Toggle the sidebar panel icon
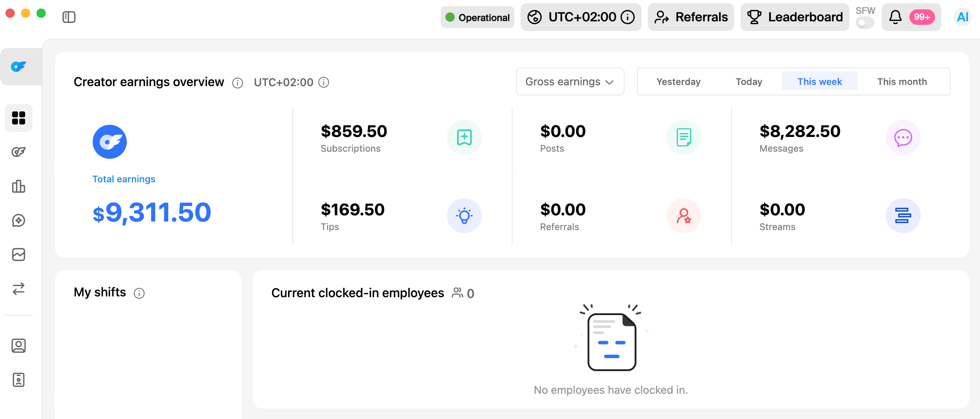 pyautogui.click(x=69, y=17)
